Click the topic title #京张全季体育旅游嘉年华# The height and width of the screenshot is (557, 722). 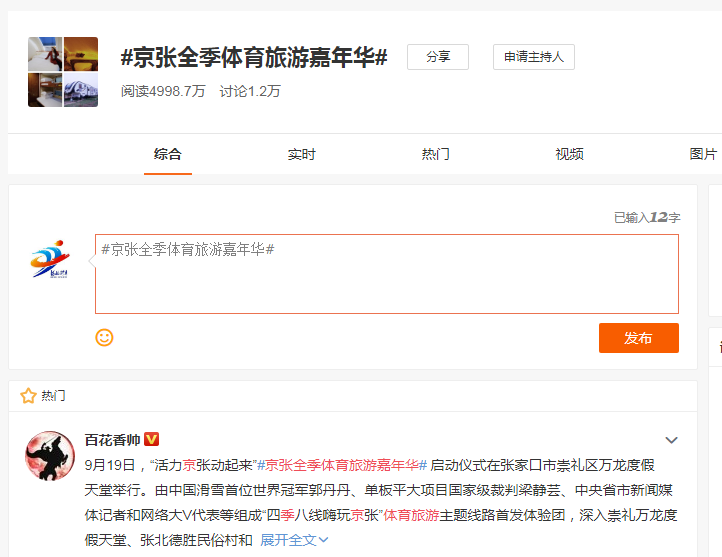tap(254, 57)
